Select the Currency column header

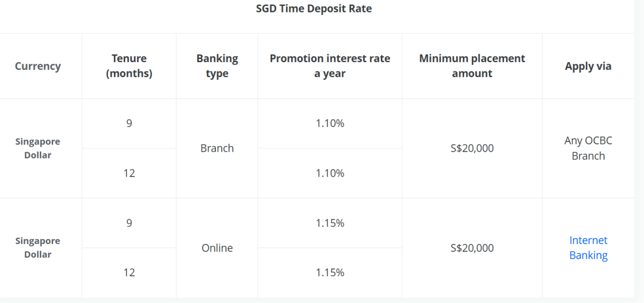pyautogui.click(x=38, y=66)
